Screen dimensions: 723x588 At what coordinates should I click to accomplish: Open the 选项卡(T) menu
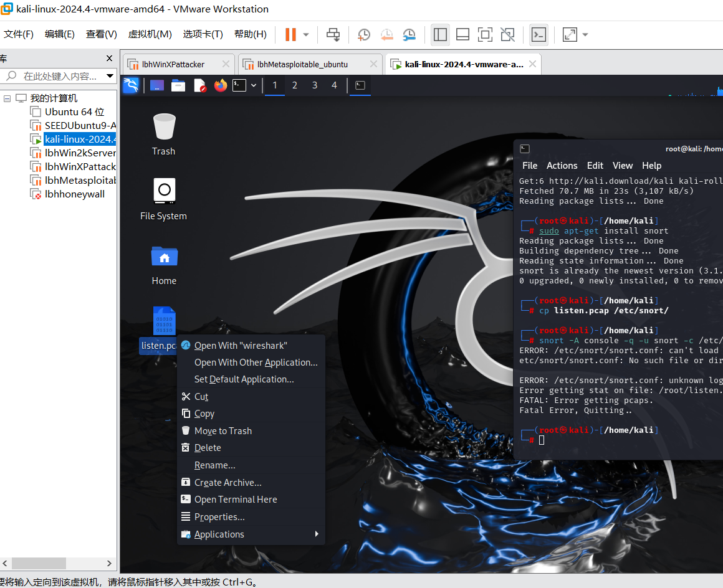[x=203, y=34]
